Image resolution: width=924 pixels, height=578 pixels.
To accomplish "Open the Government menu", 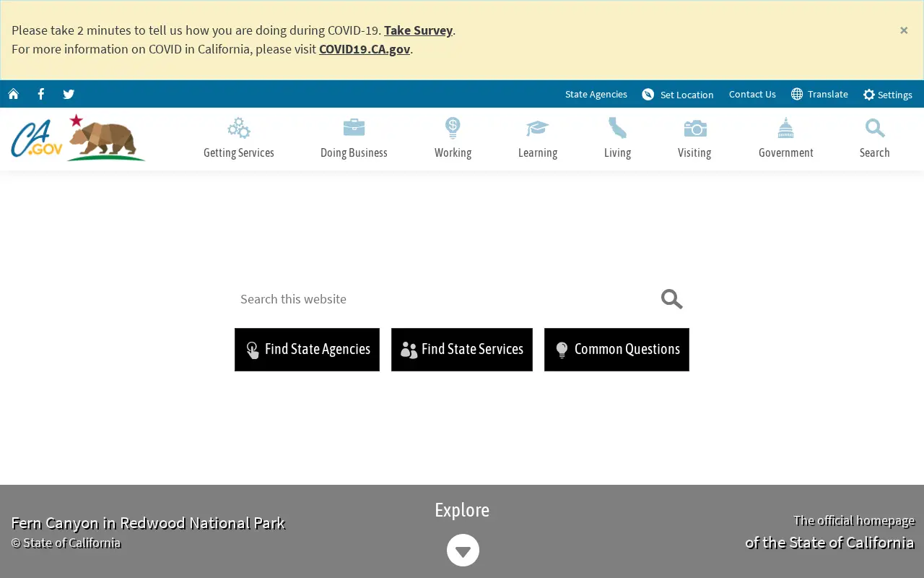I will 786,139.
